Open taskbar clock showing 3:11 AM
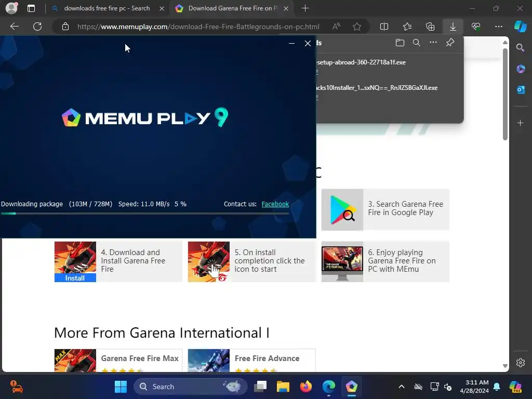The height and width of the screenshot is (399, 532). (474, 387)
